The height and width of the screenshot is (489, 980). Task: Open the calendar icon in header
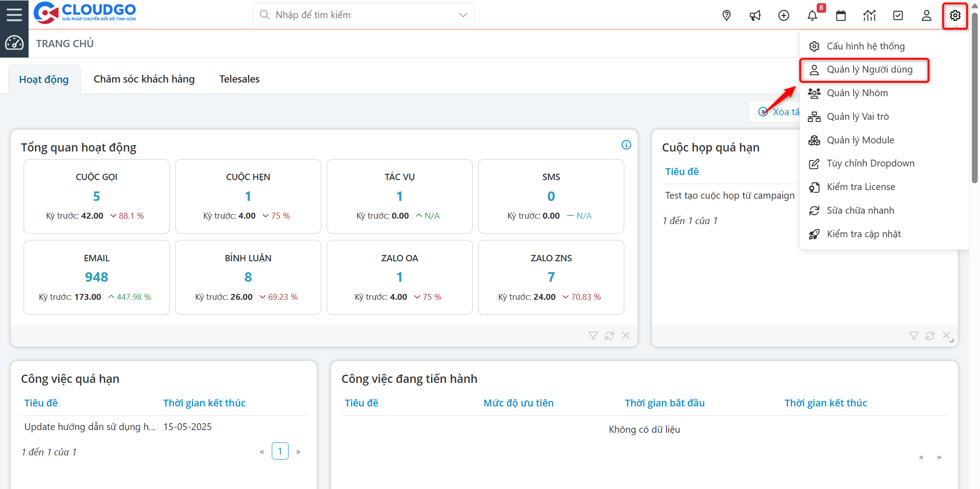[841, 15]
